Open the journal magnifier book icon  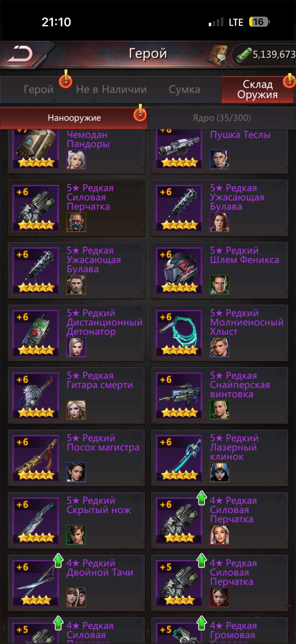(218, 55)
